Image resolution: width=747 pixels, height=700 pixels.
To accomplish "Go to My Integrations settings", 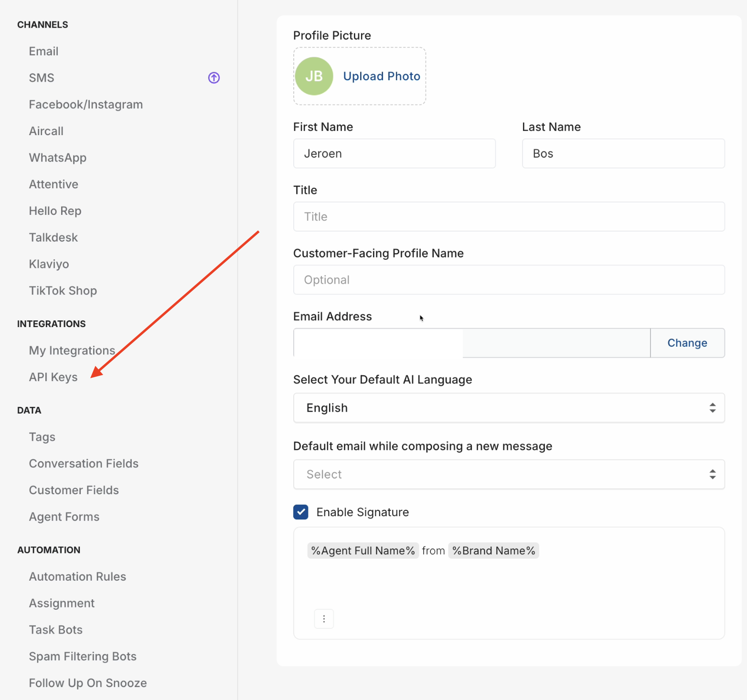I will click(x=72, y=350).
